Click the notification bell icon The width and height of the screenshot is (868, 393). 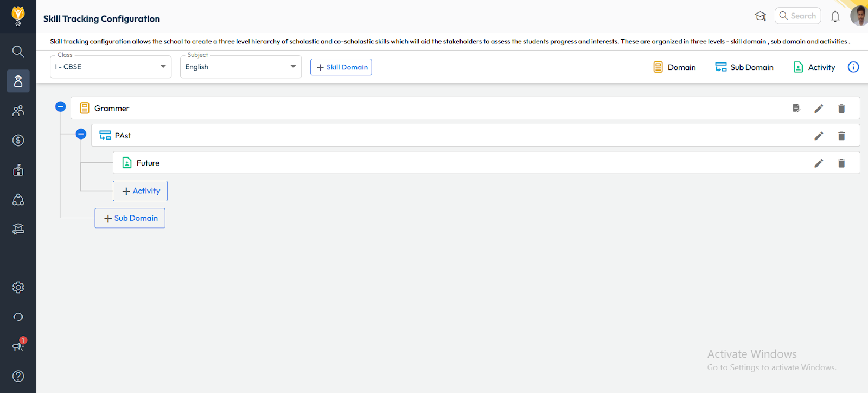tap(835, 16)
